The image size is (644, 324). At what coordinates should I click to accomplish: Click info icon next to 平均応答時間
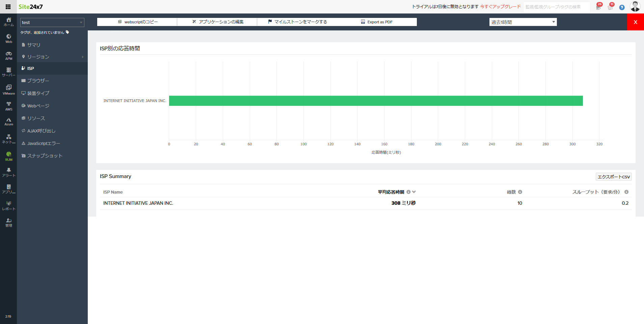pyautogui.click(x=408, y=192)
